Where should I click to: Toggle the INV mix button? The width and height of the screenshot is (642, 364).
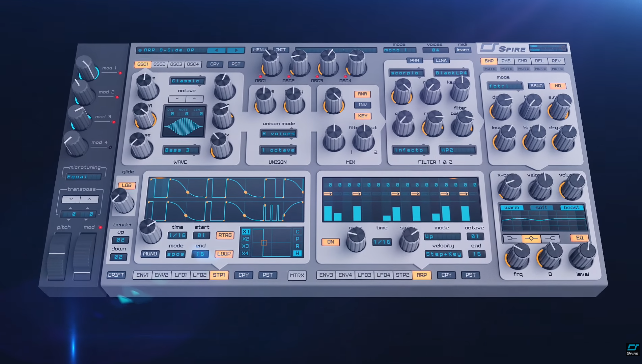(362, 105)
